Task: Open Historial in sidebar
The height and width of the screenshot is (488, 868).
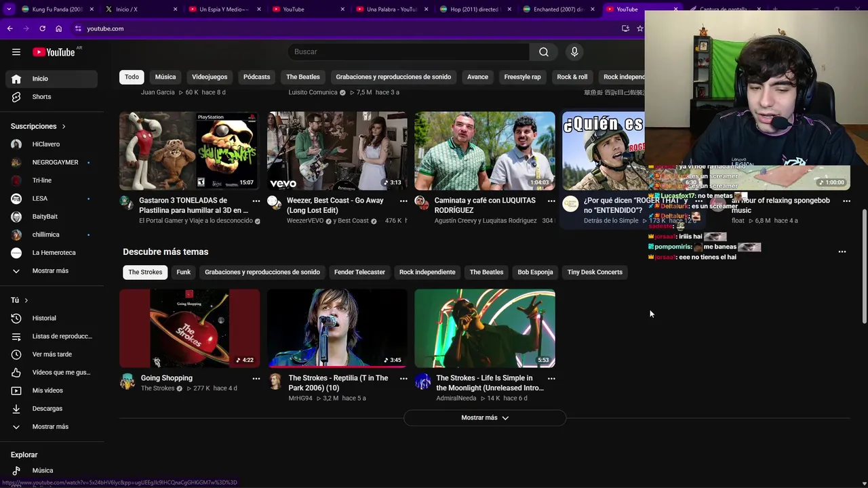Action: tap(52, 318)
